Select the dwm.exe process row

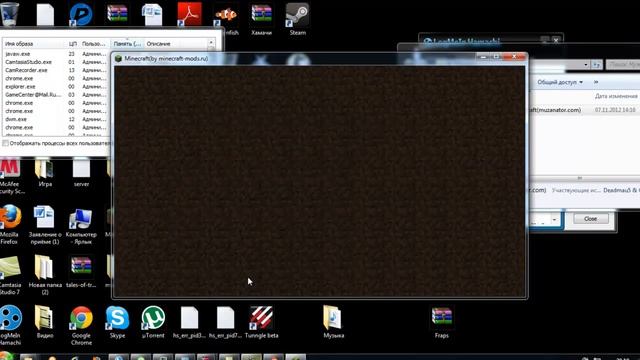(x=56, y=119)
